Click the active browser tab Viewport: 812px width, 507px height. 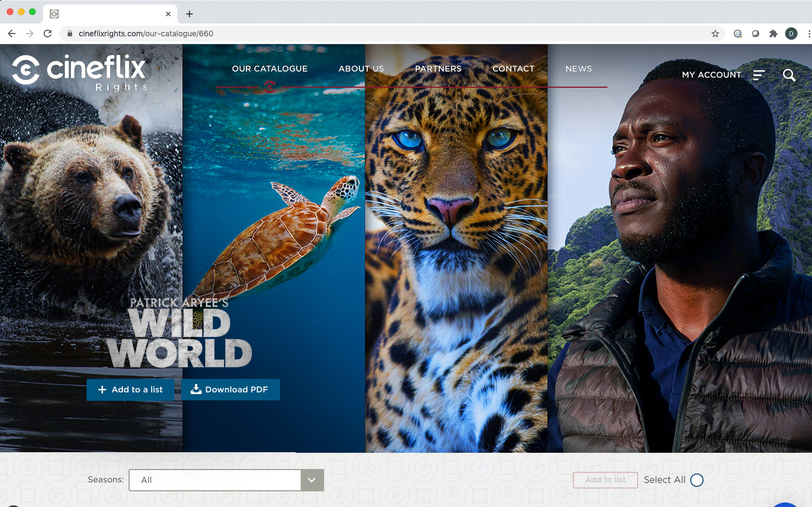(110, 14)
